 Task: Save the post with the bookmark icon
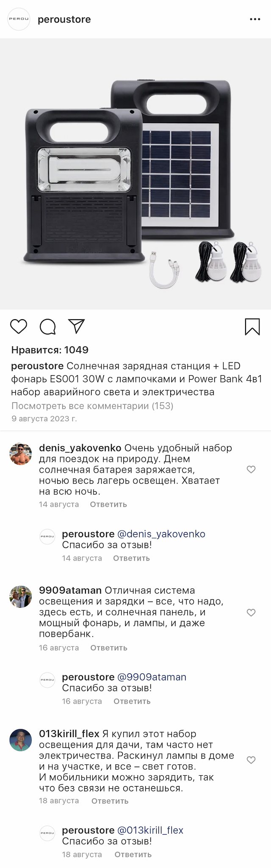tap(252, 326)
